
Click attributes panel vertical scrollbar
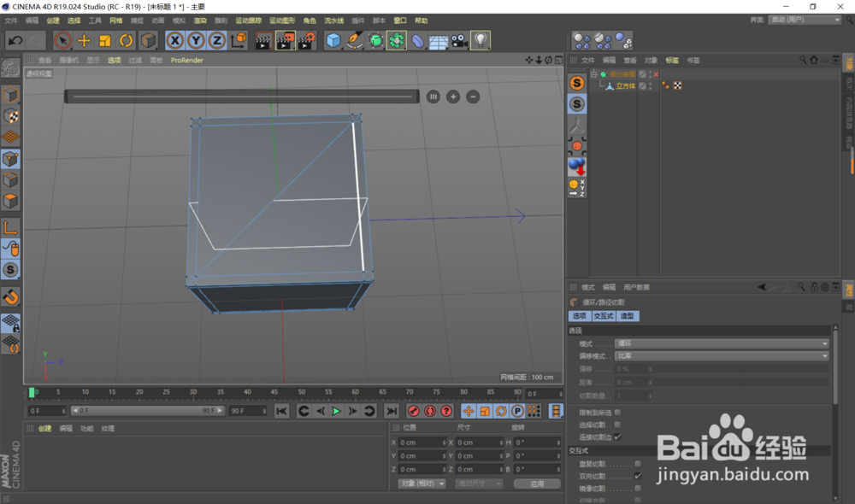pyautogui.click(x=834, y=366)
